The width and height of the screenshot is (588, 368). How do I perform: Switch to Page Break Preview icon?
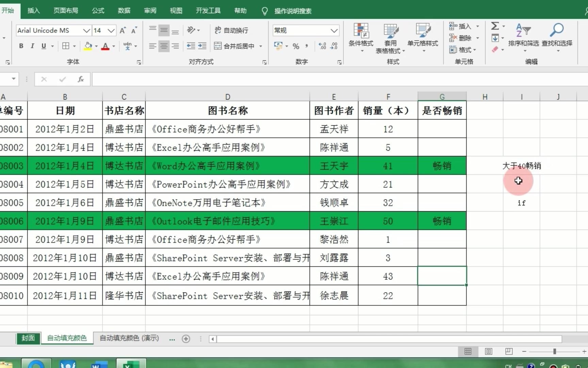pyautogui.click(x=509, y=351)
